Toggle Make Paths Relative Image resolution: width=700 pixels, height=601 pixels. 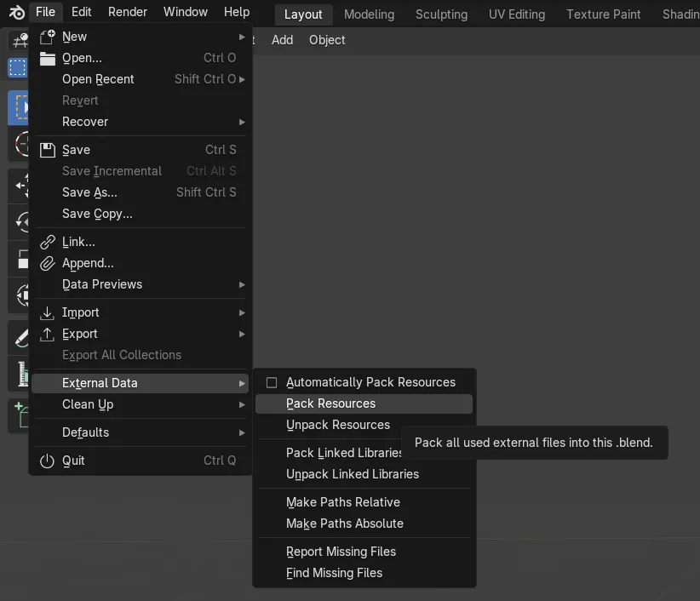342,502
